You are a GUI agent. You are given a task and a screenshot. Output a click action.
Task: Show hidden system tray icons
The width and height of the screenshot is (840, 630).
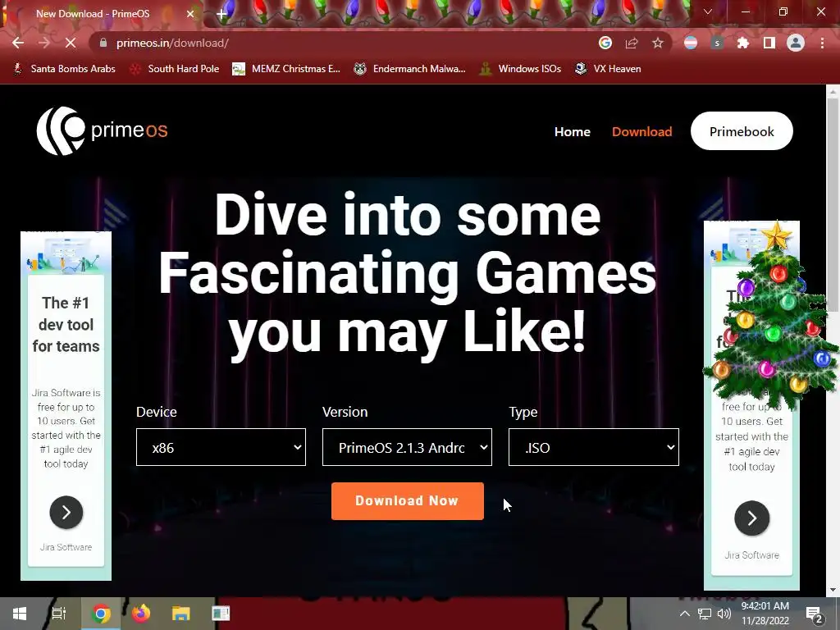[685, 614]
